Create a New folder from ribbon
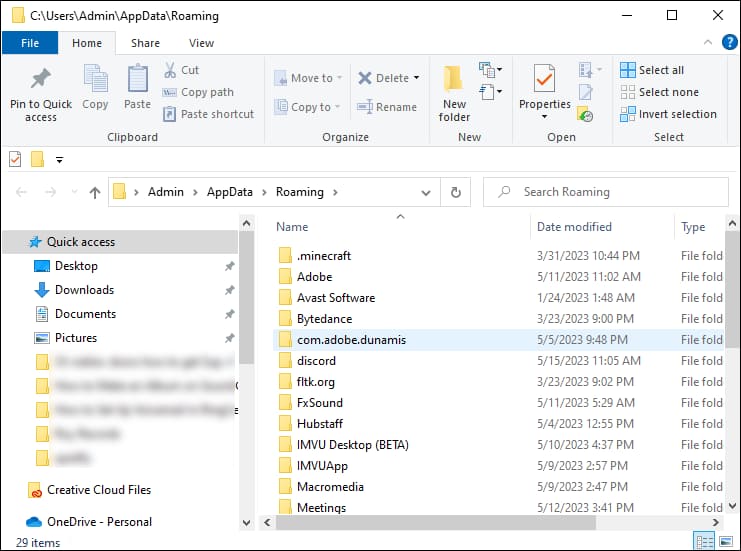This screenshot has width=741, height=551. [x=454, y=93]
